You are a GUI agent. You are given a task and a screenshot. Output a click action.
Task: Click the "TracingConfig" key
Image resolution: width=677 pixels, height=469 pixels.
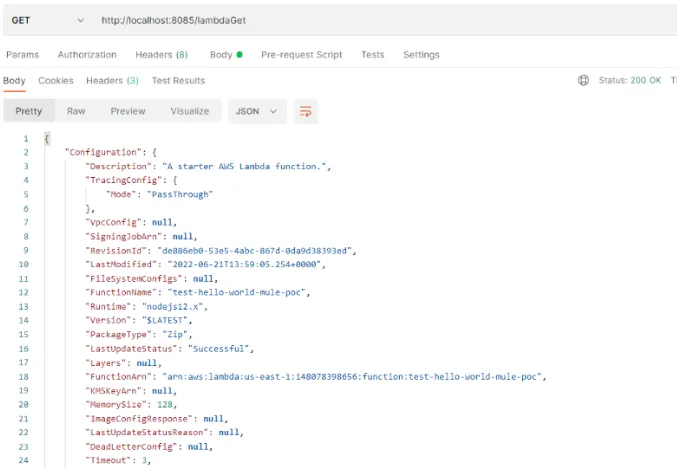pyautogui.click(x=123, y=180)
